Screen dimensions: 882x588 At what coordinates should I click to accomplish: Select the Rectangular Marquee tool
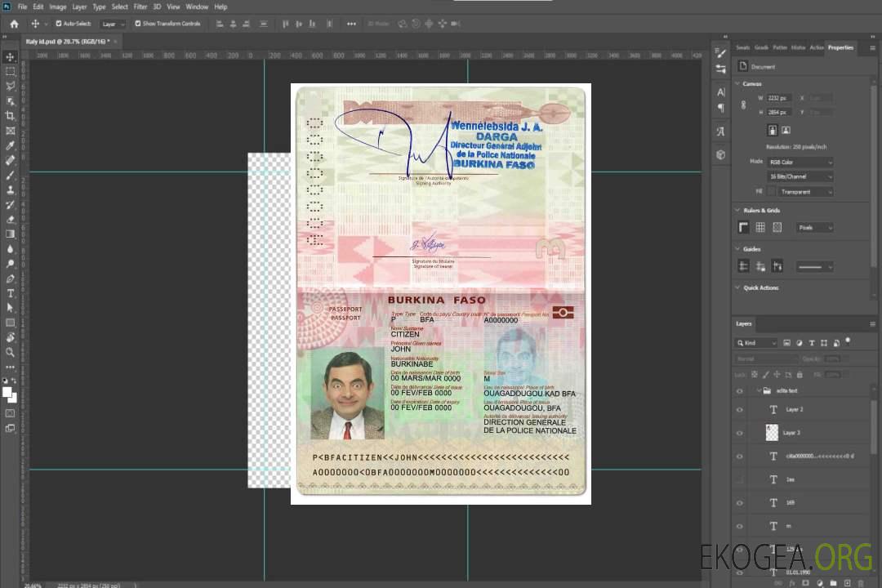(10, 72)
